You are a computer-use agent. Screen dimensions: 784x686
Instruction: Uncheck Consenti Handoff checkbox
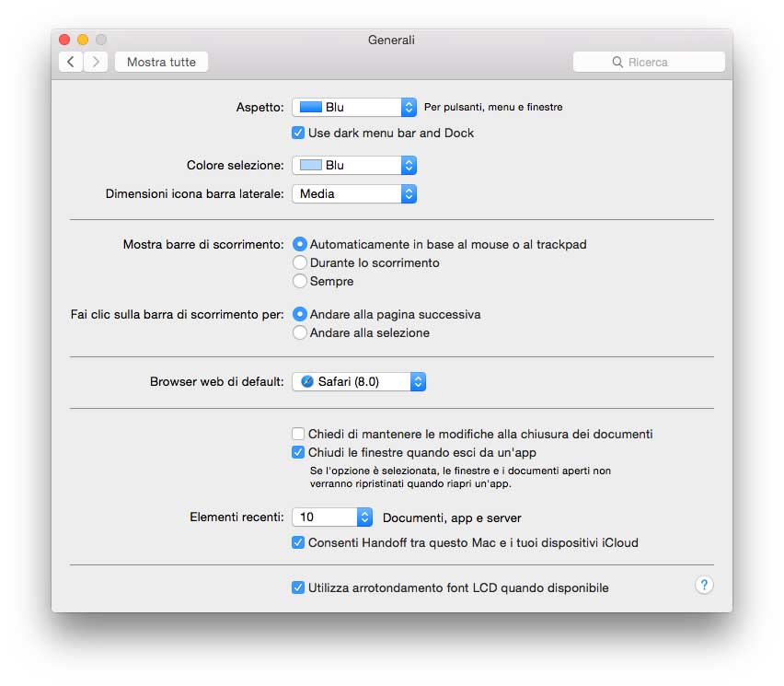tap(298, 542)
